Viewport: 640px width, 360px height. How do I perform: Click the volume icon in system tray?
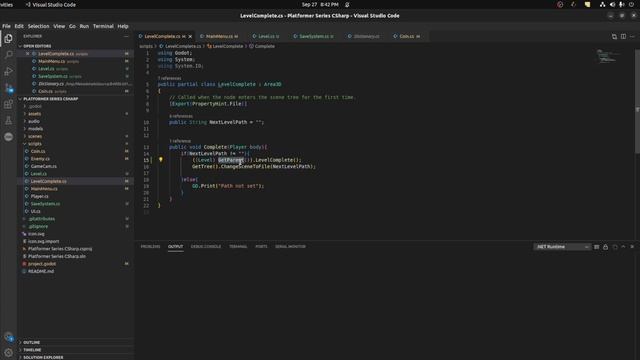tap(612, 4)
